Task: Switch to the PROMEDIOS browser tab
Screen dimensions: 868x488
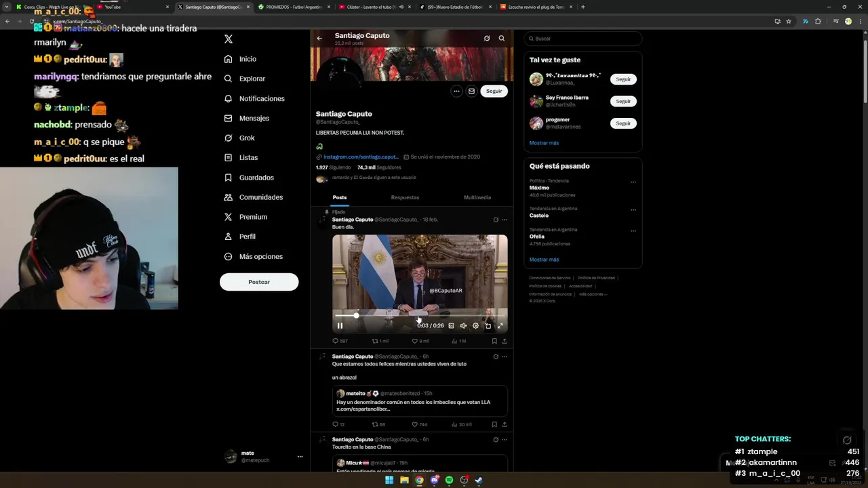Action: [293, 7]
